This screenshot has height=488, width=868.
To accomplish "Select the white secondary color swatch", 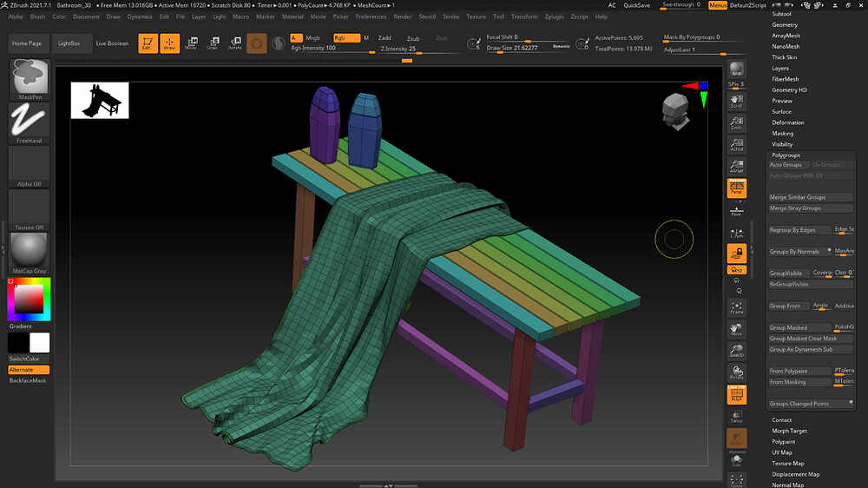I will pos(39,343).
